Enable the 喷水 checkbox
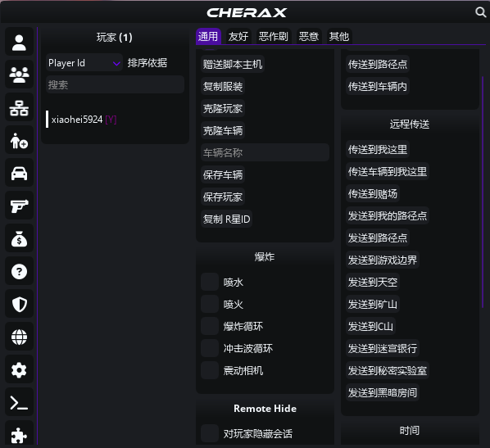 point(210,282)
